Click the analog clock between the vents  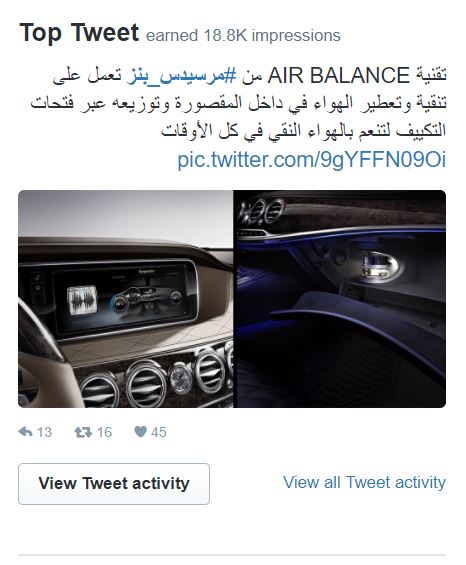click(x=181, y=379)
